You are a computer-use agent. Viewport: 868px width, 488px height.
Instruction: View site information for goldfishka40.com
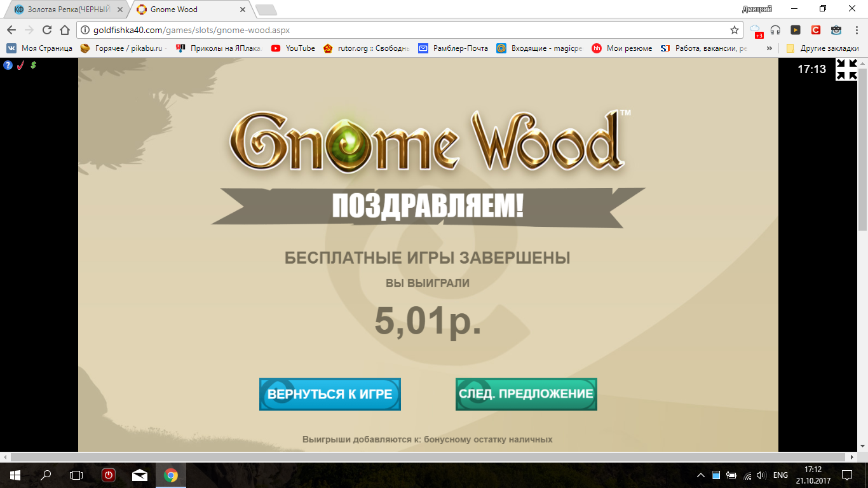85,30
